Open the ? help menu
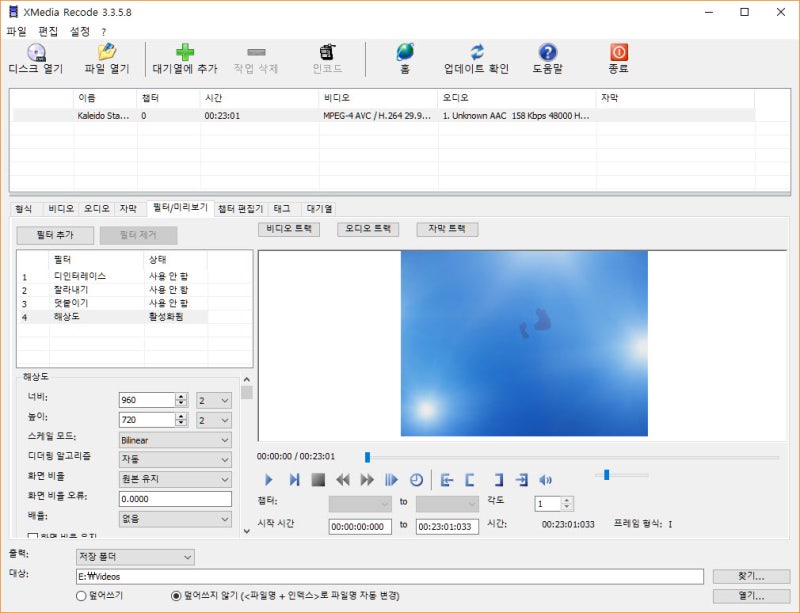Image resolution: width=800 pixels, height=613 pixels. [x=104, y=32]
